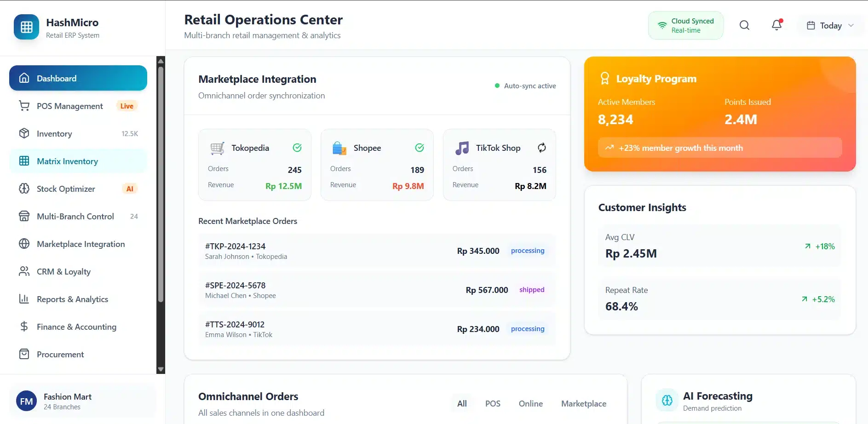Viewport: 868px width, 424px height.
Task: Open Matrix Inventory menu item
Action: [x=78, y=161]
